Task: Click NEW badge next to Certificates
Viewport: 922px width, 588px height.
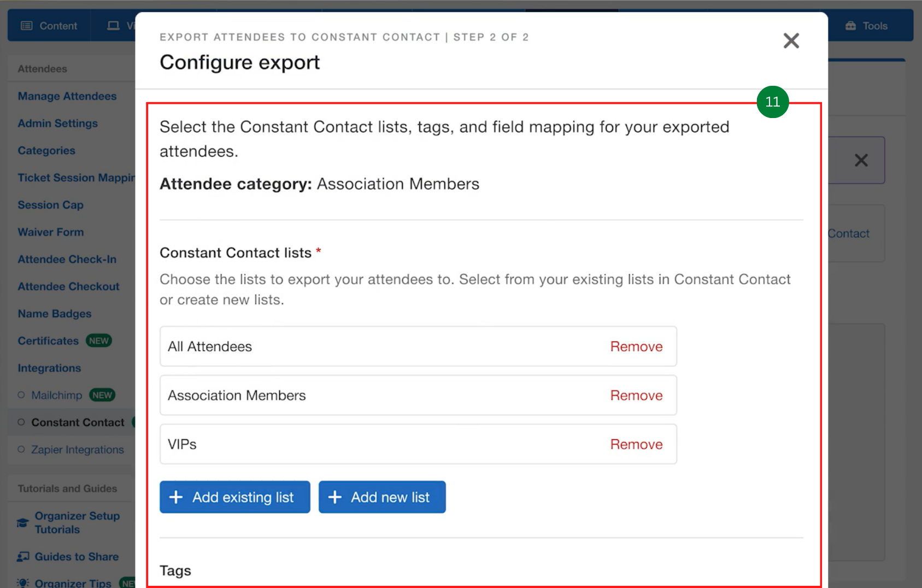Action: (x=99, y=341)
